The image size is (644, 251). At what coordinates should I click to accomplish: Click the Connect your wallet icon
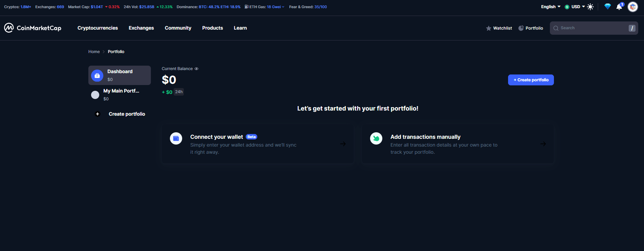176,138
